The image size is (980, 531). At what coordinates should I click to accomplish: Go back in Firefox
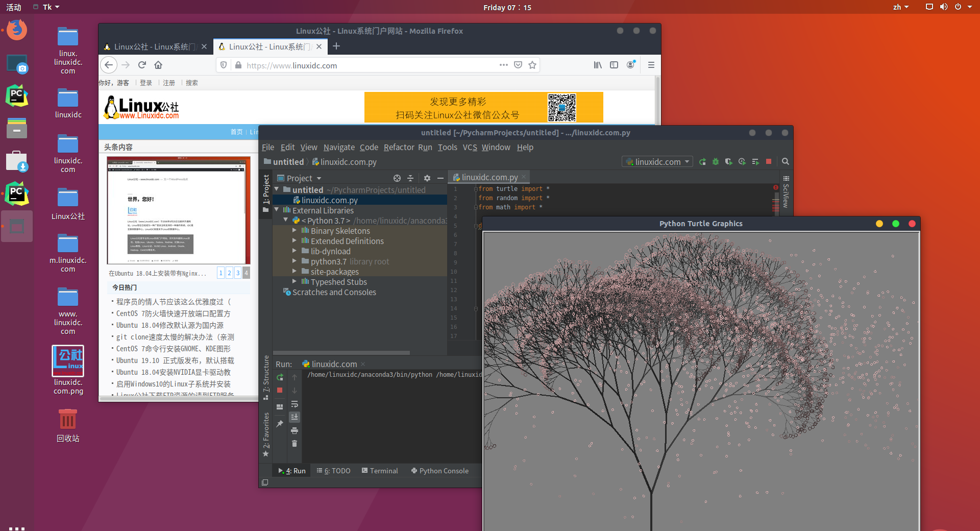coord(109,65)
